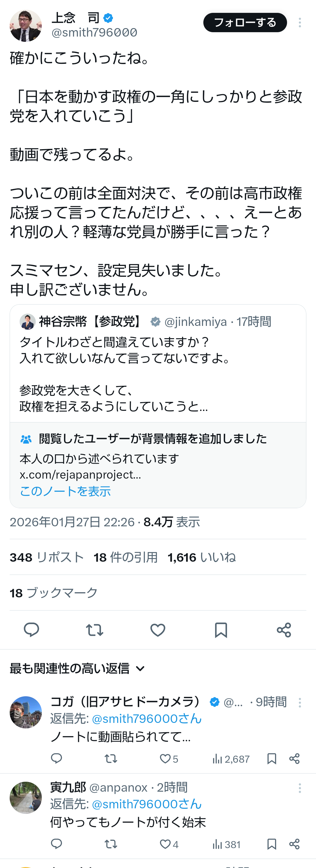View the 18 件の引用 list
Image resolution: width=316 pixels, height=868 pixels.
125,557
